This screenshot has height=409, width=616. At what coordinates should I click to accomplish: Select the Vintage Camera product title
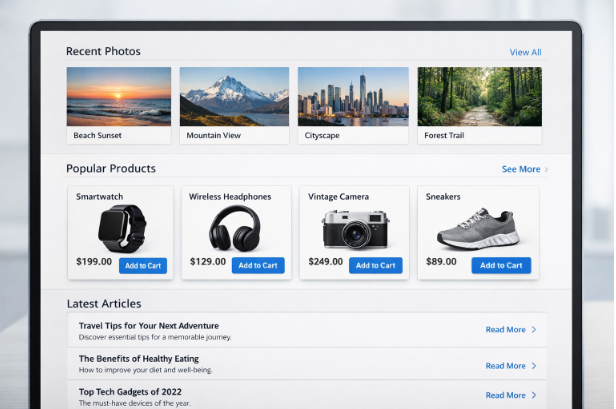click(x=338, y=197)
